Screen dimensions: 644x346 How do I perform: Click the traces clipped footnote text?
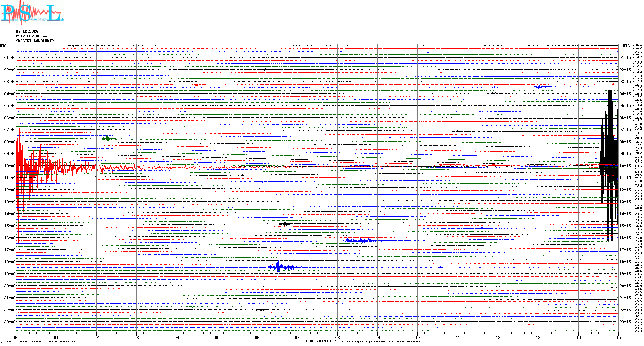pos(380,342)
